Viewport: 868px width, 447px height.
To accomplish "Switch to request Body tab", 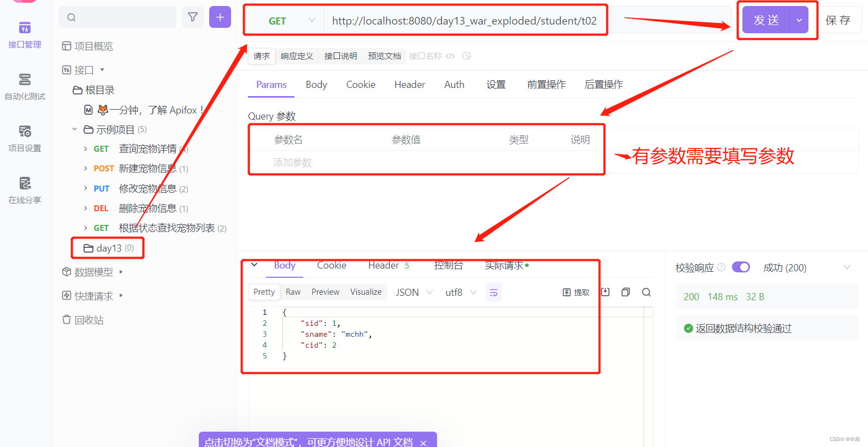I will 316,85.
